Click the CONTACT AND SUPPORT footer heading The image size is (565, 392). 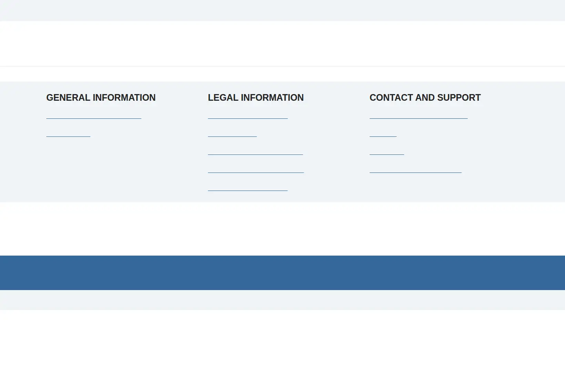[x=425, y=98]
